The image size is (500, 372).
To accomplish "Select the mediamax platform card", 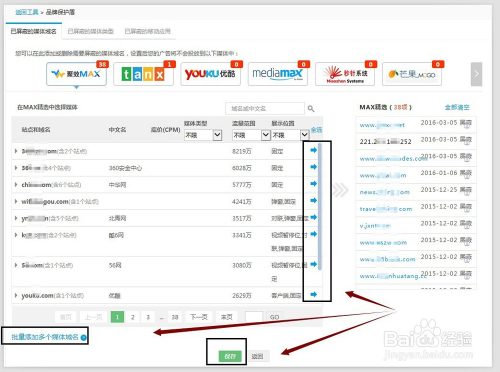I will click(278, 74).
